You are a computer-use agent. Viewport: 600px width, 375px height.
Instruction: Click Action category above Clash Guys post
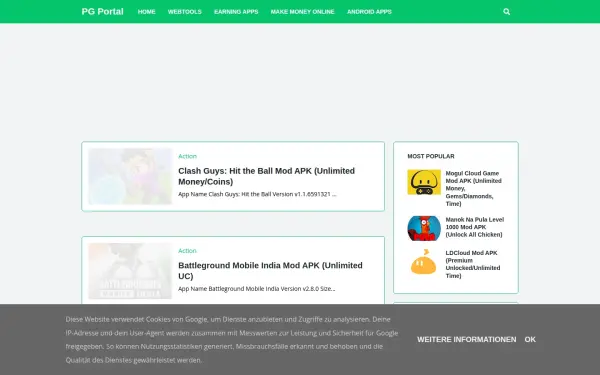click(x=187, y=156)
